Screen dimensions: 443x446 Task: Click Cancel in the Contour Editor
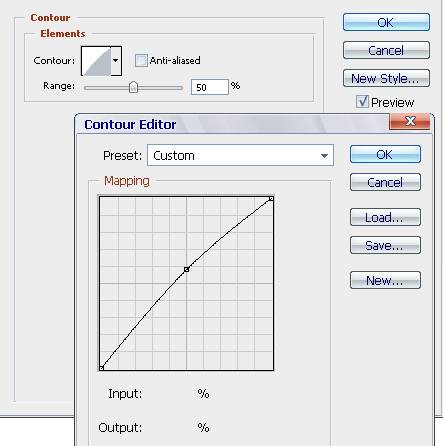click(x=385, y=182)
